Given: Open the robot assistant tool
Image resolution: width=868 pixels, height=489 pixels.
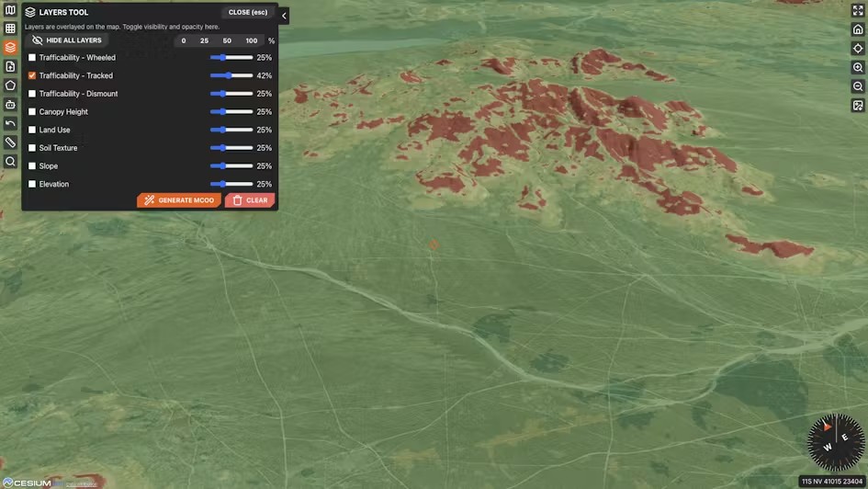Looking at the screenshot, I should coord(10,105).
